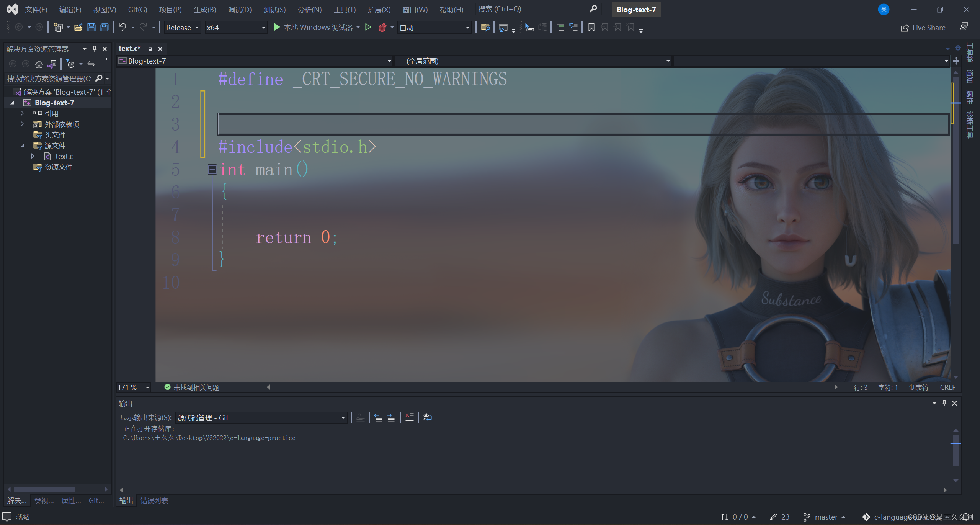This screenshot has height=525, width=980.
Task: Start without debugging with the hollow play icon
Action: [x=368, y=27]
